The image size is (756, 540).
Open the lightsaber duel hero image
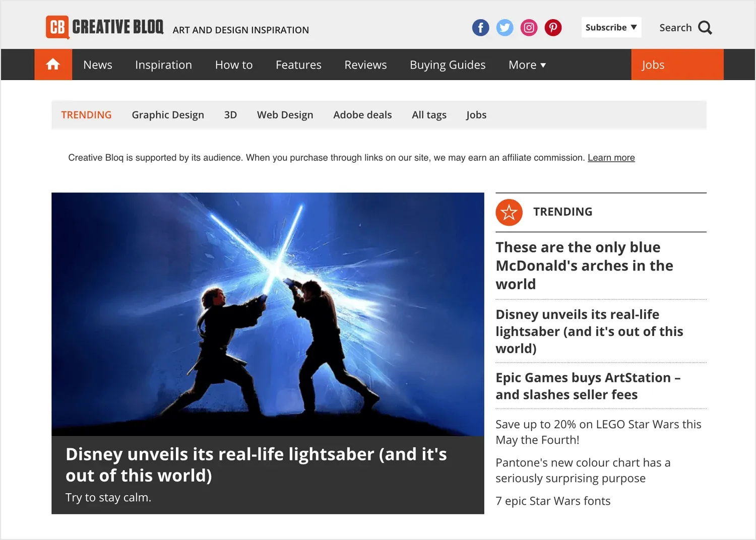pos(268,314)
